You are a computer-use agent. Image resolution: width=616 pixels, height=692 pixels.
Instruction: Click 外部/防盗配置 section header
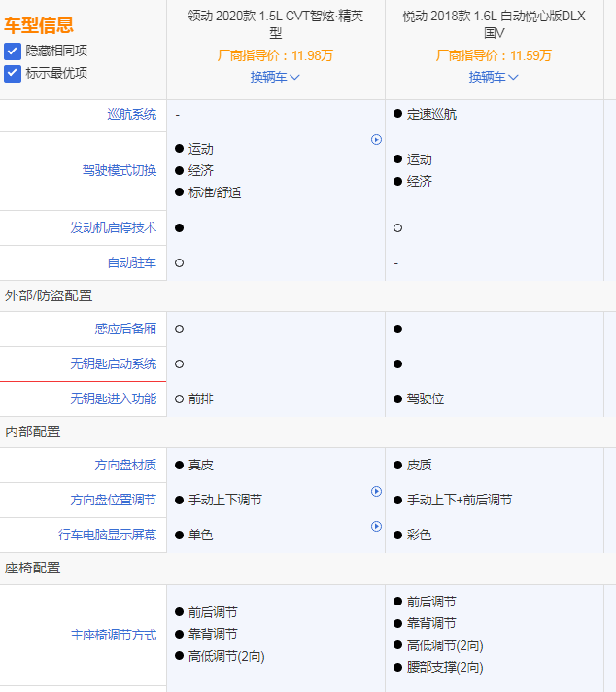[49, 296]
